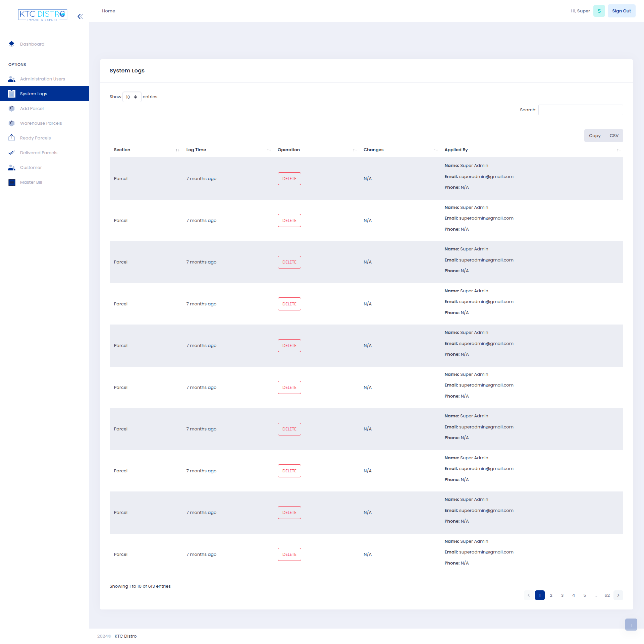Click the Home breadcrumb

pos(108,11)
